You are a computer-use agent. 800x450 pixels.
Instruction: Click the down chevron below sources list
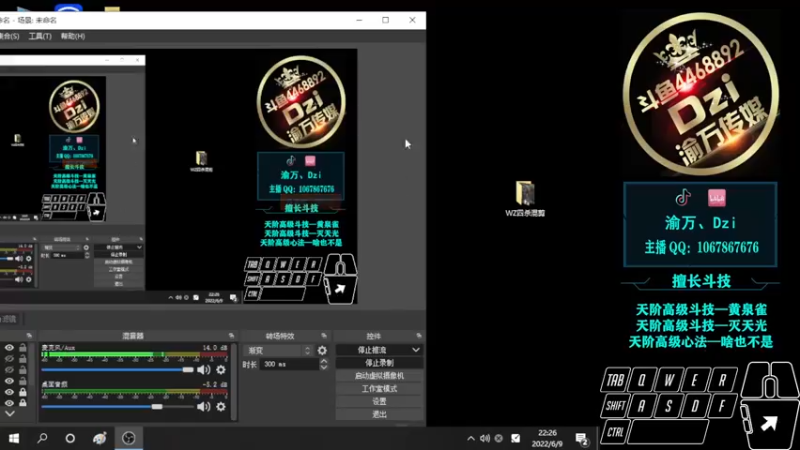(x=10, y=414)
